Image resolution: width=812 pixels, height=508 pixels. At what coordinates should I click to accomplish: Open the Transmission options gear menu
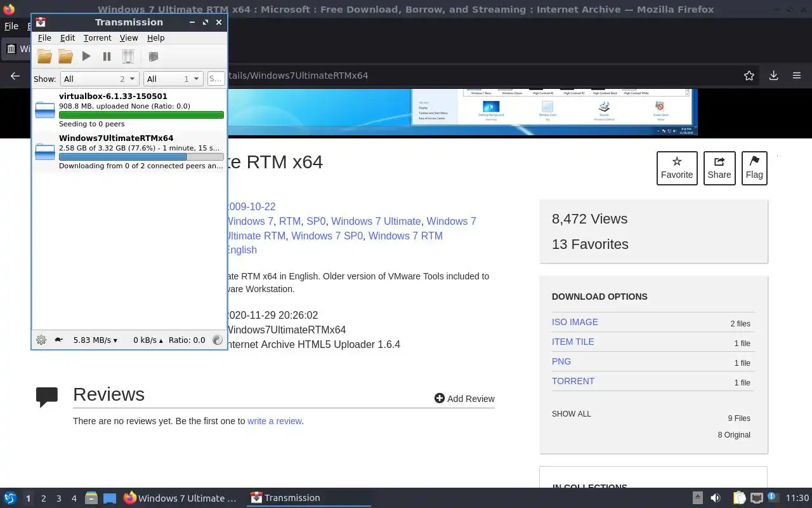point(41,340)
